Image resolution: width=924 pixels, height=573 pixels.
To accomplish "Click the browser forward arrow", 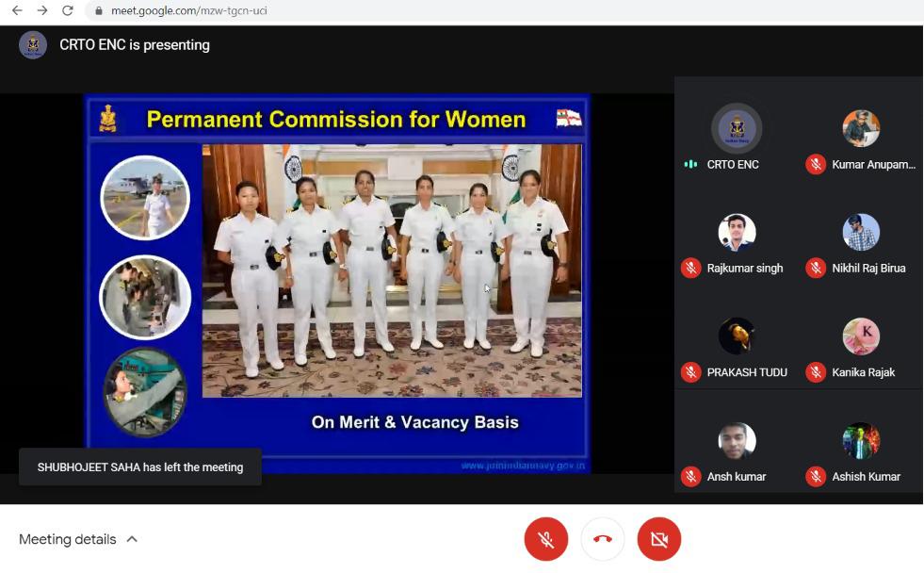I will point(41,10).
